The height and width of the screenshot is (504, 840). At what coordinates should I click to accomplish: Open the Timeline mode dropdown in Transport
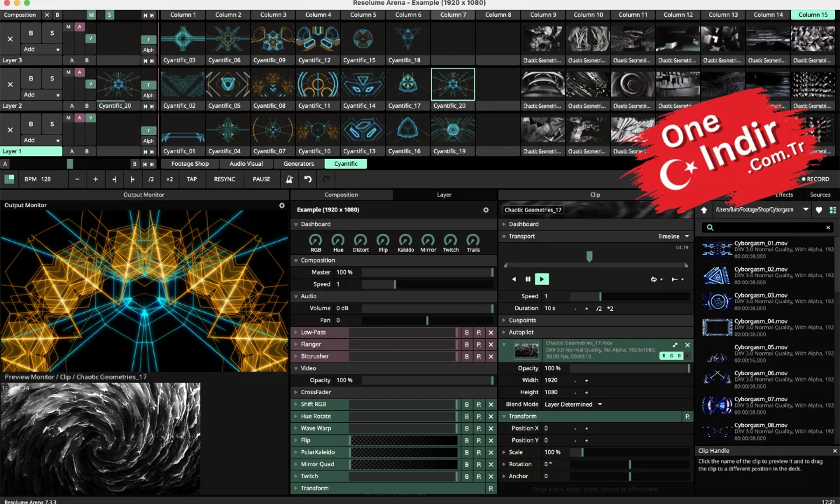pyautogui.click(x=673, y=237)
